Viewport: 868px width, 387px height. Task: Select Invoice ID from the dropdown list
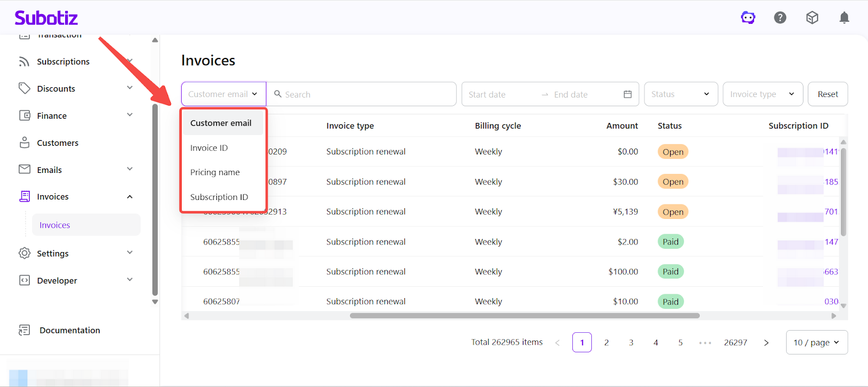pos(209,148)
